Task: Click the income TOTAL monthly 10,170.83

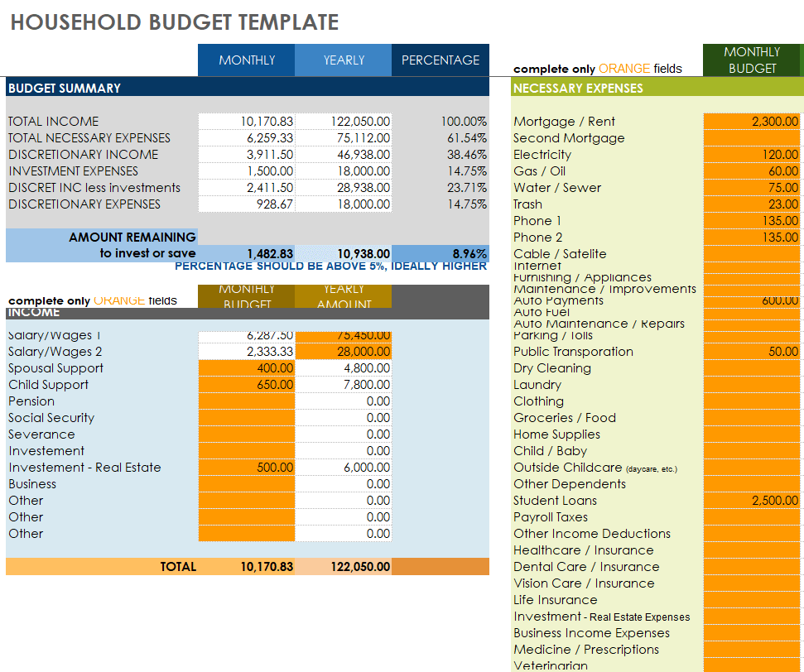Action: (x=247, y=566)
